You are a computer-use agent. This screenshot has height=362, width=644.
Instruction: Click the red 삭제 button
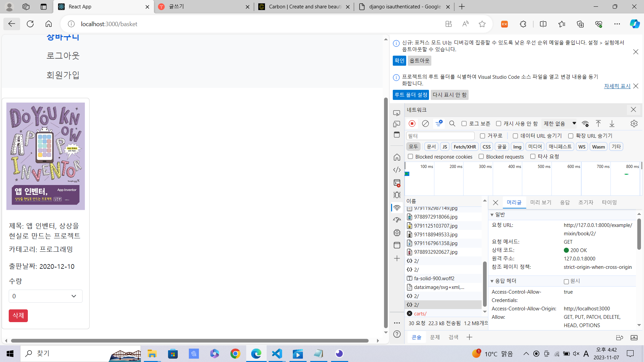click(18, 316)
